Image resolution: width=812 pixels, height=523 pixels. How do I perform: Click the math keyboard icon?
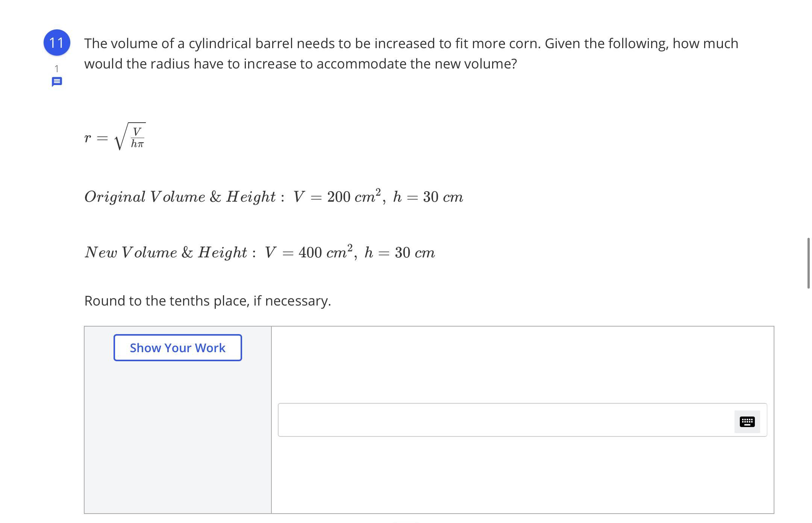click(x=747, y=421)
